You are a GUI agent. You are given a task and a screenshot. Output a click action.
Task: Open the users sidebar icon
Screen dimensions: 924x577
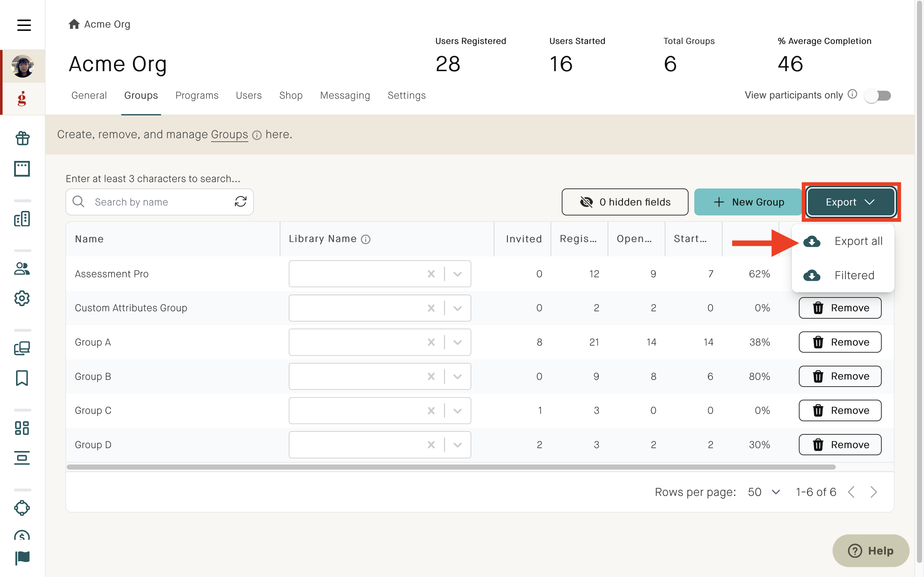[x=22, y=269]
